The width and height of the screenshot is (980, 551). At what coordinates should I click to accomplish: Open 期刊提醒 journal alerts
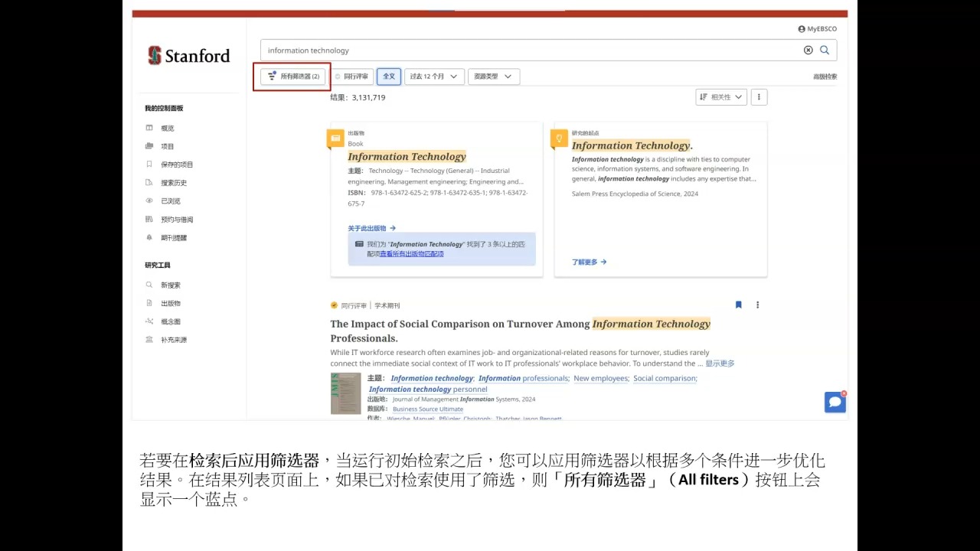[x=174, y=238]
